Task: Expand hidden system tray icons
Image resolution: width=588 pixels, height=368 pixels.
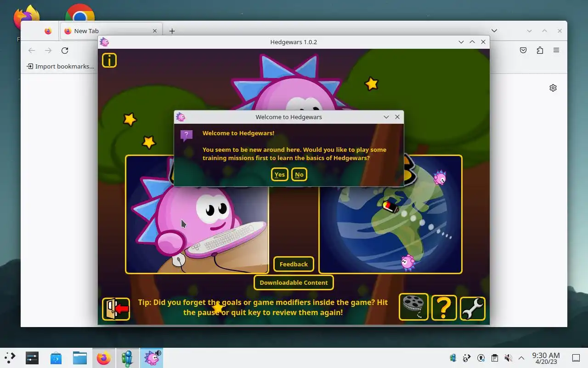Action: pyautogui.click(x=521, y=358)
